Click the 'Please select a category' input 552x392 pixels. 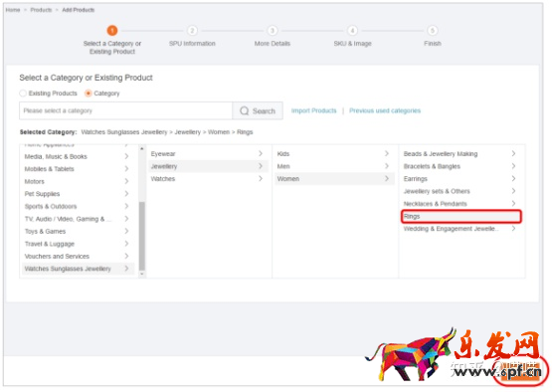[x=125, y=111]
